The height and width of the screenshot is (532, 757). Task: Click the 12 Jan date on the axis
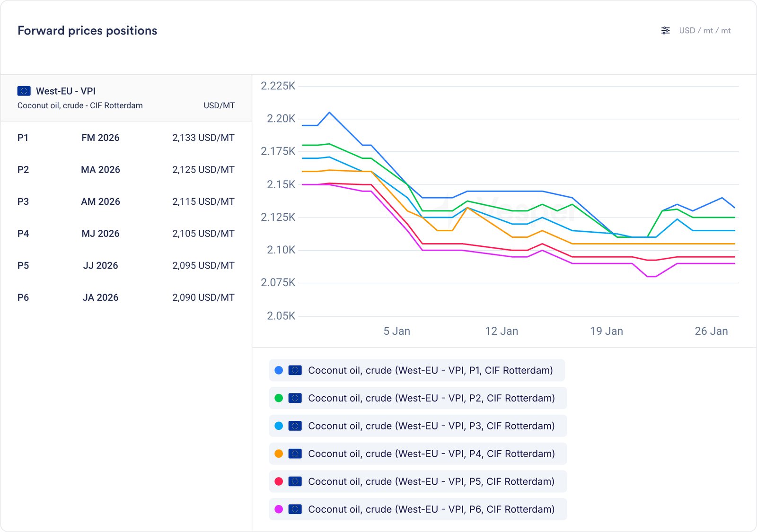point(502,331)
